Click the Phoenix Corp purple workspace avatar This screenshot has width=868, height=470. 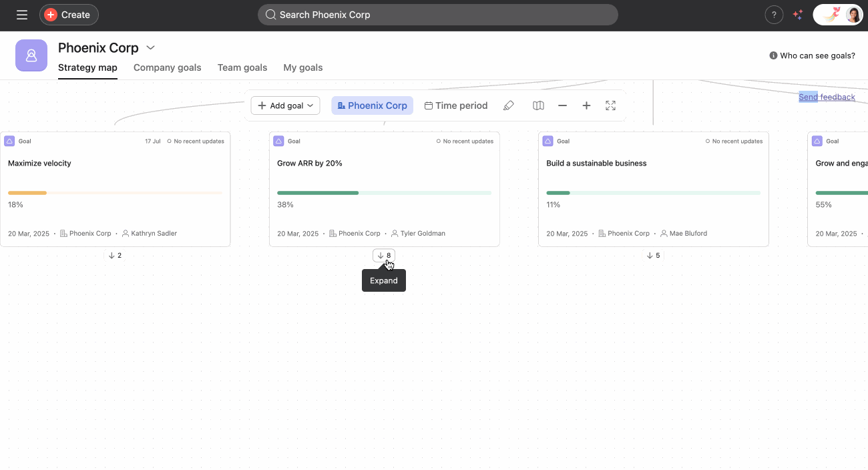point(31,55)
